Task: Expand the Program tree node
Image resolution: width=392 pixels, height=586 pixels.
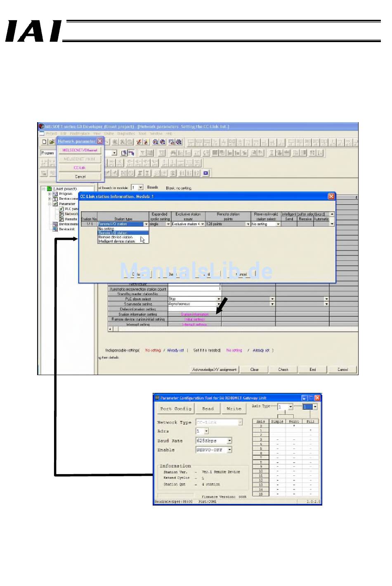Action: coord(50,194)
